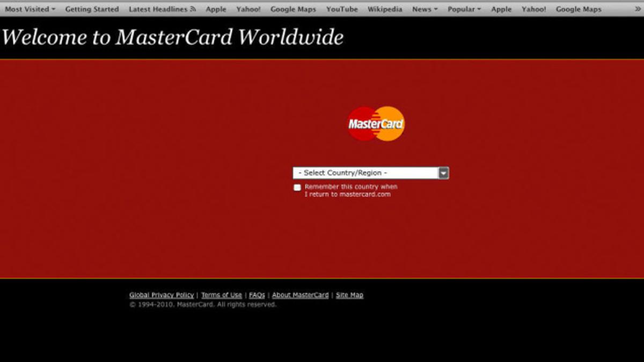Image resolution: width=644 pixels, height=362 pixels.
Task: Expand the Popular bookmarks folder
Action: click(x=464, y=9)
